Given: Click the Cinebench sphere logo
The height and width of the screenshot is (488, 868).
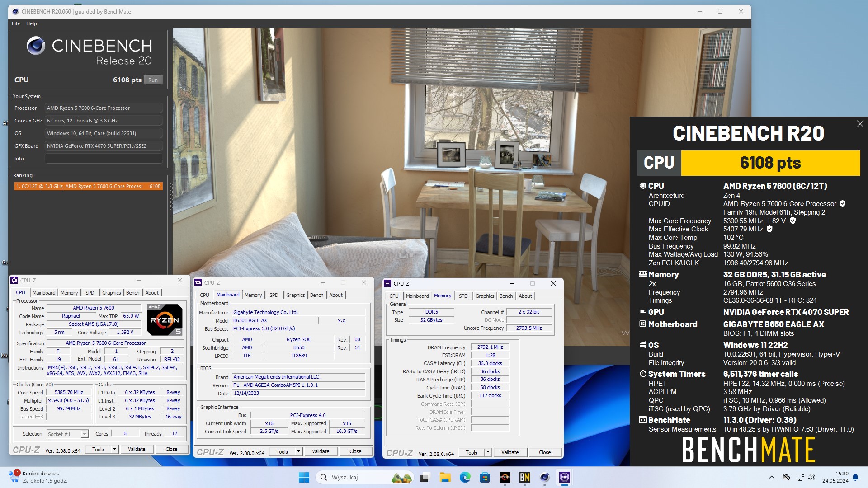Looking at the screenshot, I should (36, 46).
